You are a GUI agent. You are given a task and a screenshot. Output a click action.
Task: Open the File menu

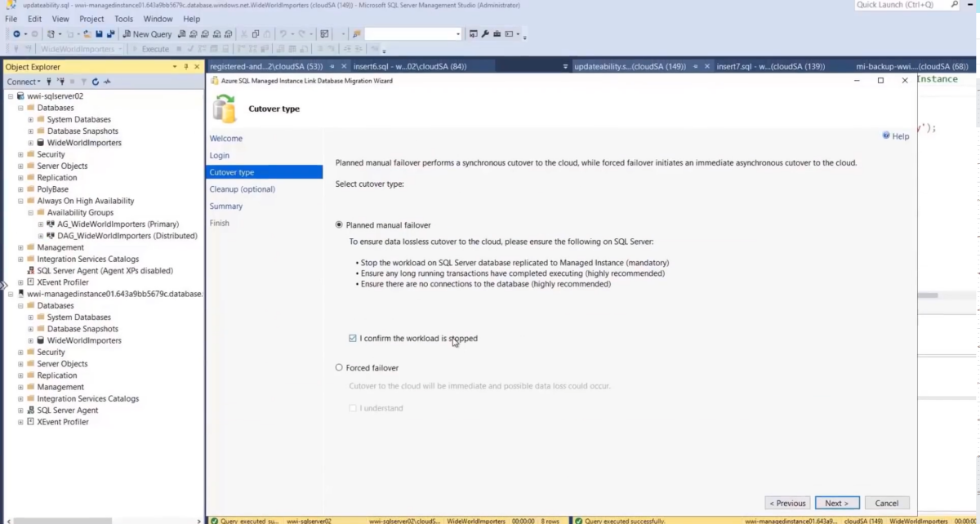(11, 19)
